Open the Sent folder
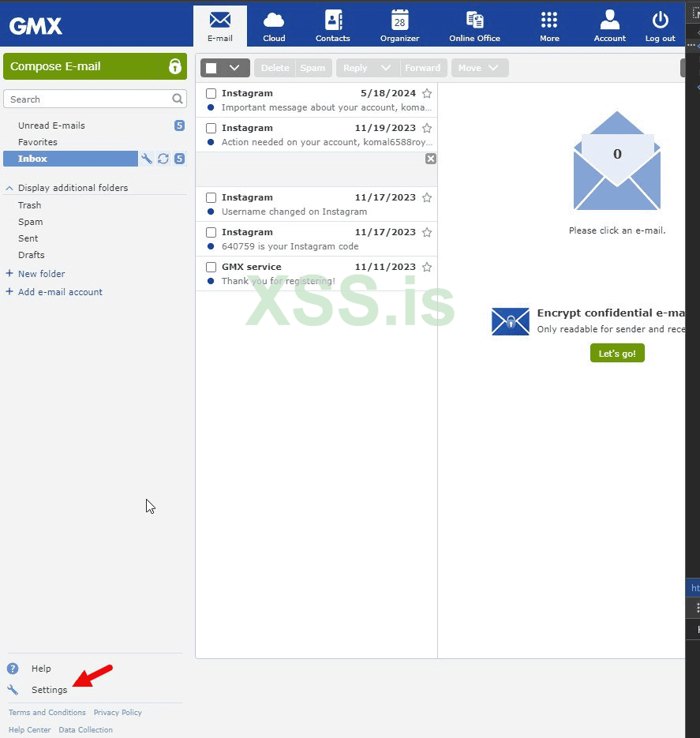700x738 pixels. pos(28,238)
